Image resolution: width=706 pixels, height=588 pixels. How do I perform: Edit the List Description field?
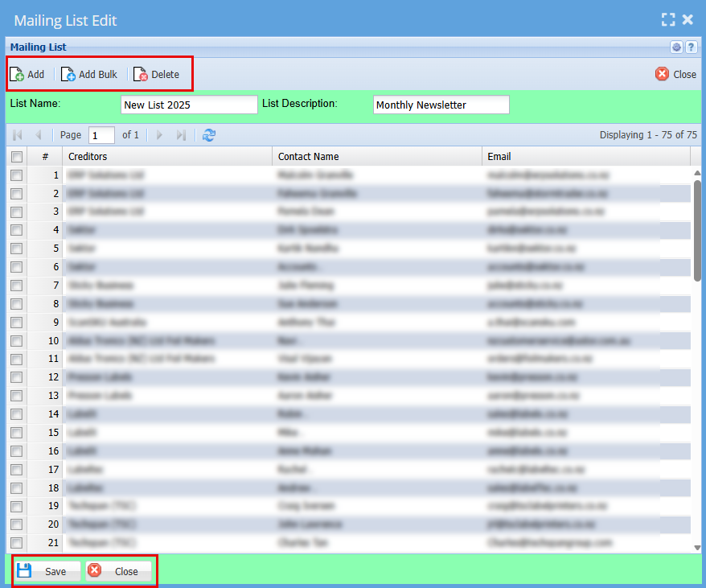click(x=441, y=105)
